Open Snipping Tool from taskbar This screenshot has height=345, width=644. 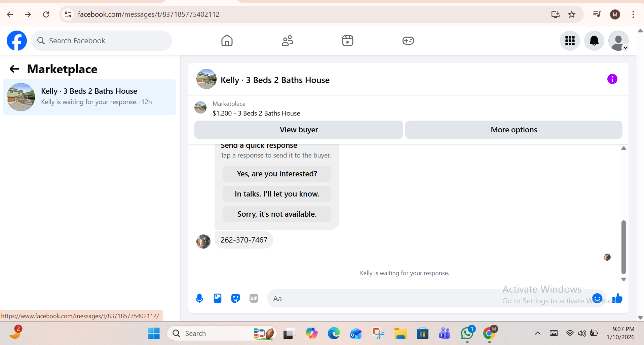click(378, 333)
